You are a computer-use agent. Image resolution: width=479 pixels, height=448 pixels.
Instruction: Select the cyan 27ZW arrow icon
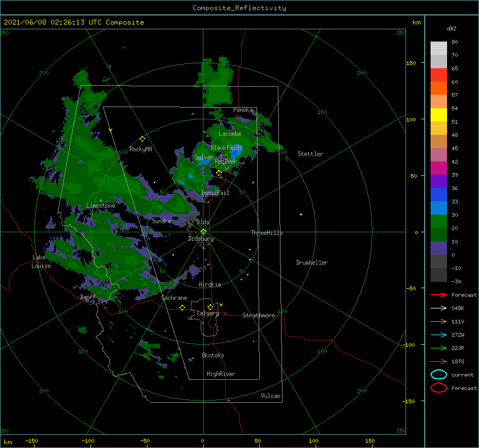pyautogui.click(x=439, y=335)
